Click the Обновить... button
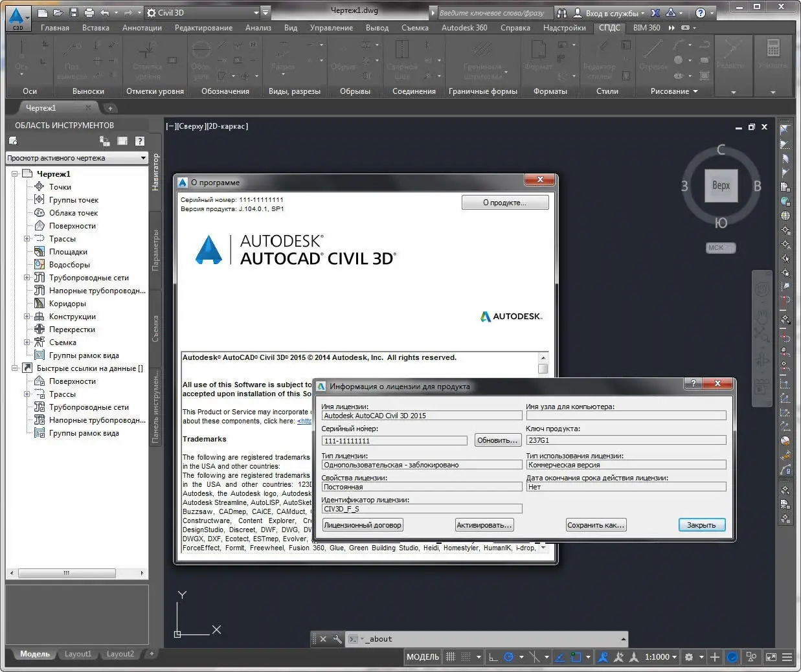Image resolution: width=801 pixels, height=672 pixels. tap(497, 440)
